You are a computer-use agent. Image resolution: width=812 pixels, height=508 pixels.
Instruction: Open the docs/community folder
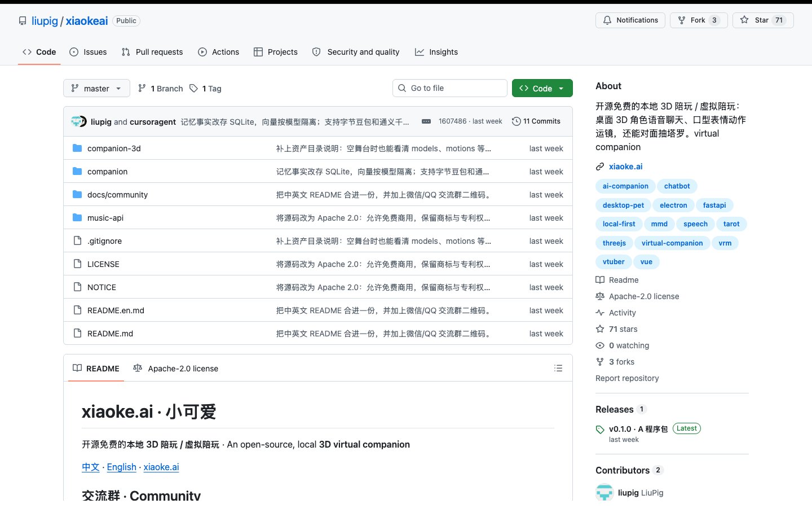117,195
